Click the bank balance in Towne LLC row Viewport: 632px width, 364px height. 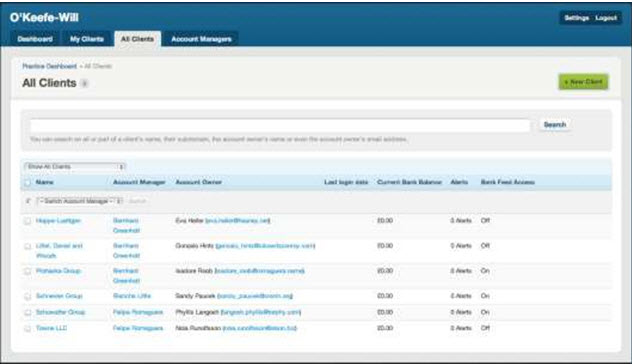click(x=385, y=328)
